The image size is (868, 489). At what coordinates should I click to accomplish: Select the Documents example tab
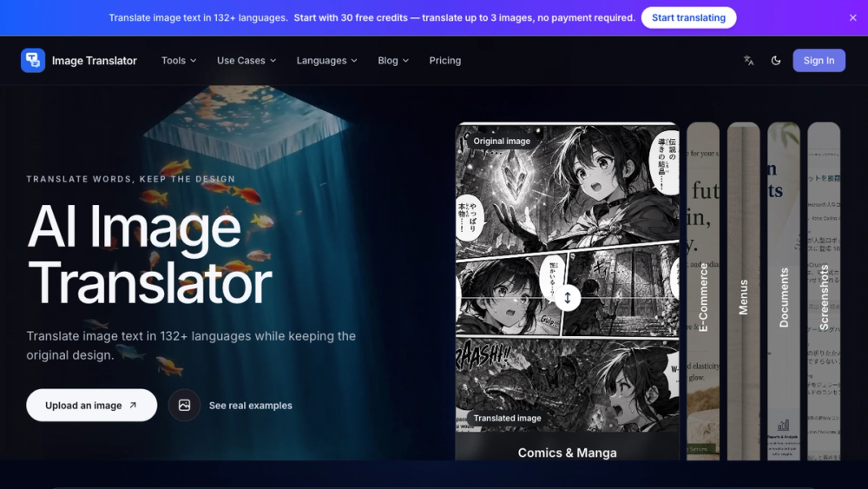click(x=784, y=291)
